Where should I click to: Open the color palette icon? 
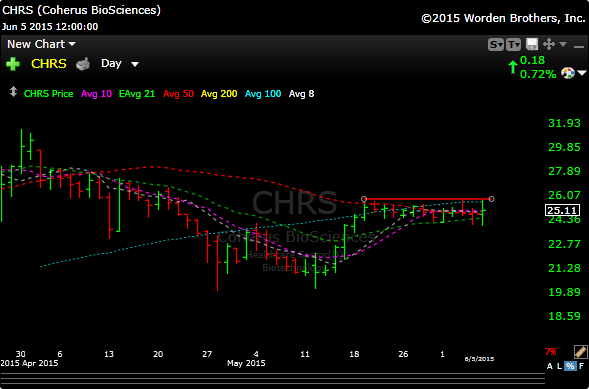pos(568,73)
